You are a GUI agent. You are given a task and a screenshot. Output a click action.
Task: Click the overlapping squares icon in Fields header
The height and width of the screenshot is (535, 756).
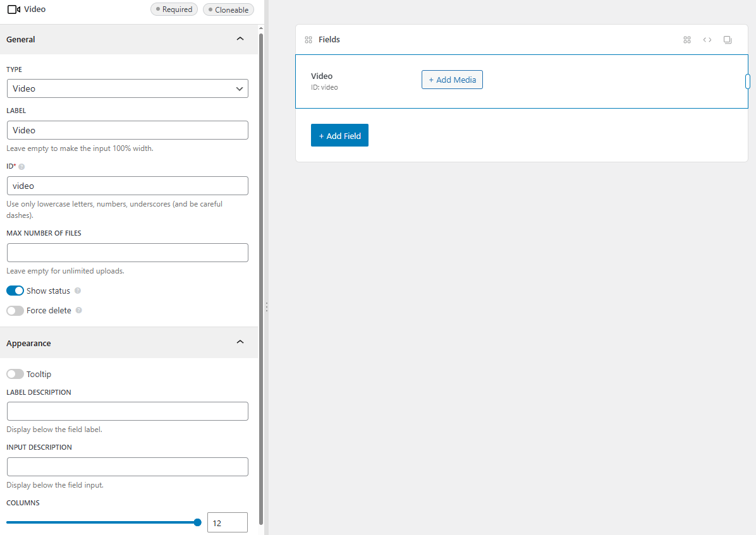pyautogui.click(x=728, y=40)
